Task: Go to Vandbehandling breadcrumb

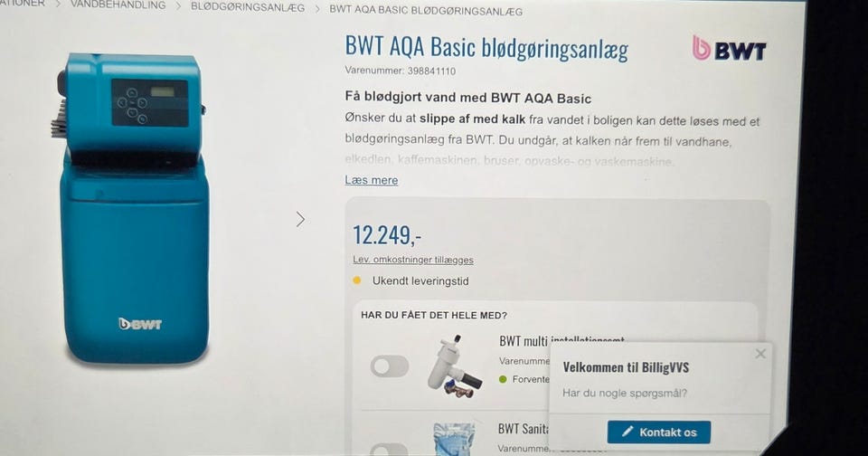Action: pos(118,5)
